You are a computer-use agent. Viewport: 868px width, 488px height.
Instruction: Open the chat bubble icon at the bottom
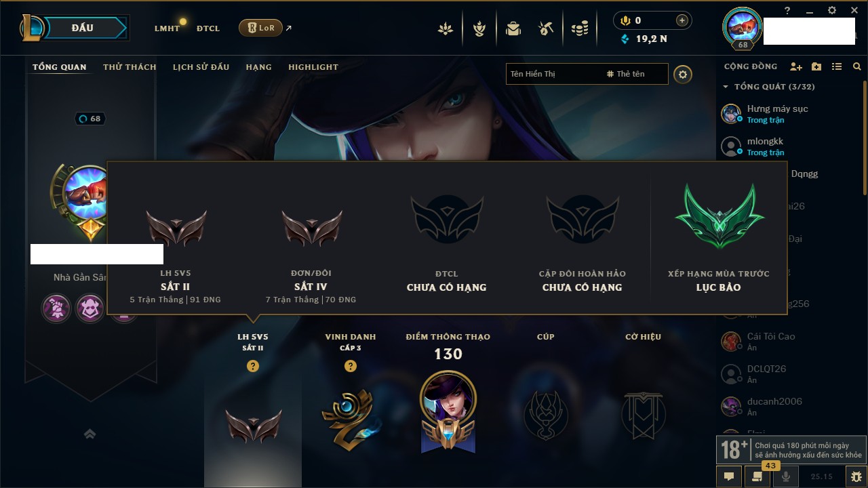[729, 476]
